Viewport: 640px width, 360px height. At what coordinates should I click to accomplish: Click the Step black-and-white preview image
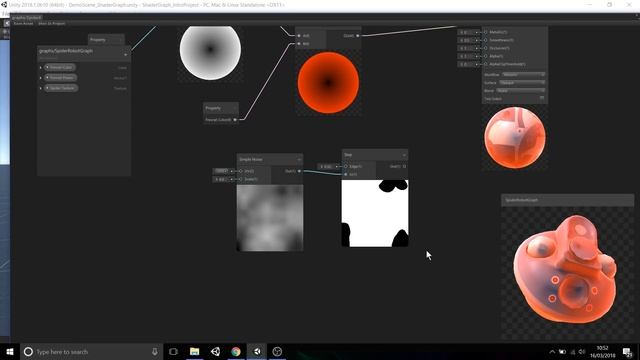click(x=375, y=213)
